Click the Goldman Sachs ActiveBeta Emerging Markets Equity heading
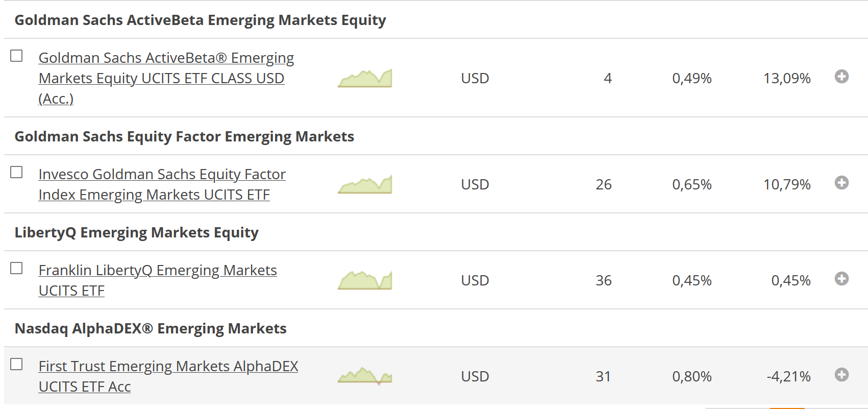868x409 pixels. [200, 20]
